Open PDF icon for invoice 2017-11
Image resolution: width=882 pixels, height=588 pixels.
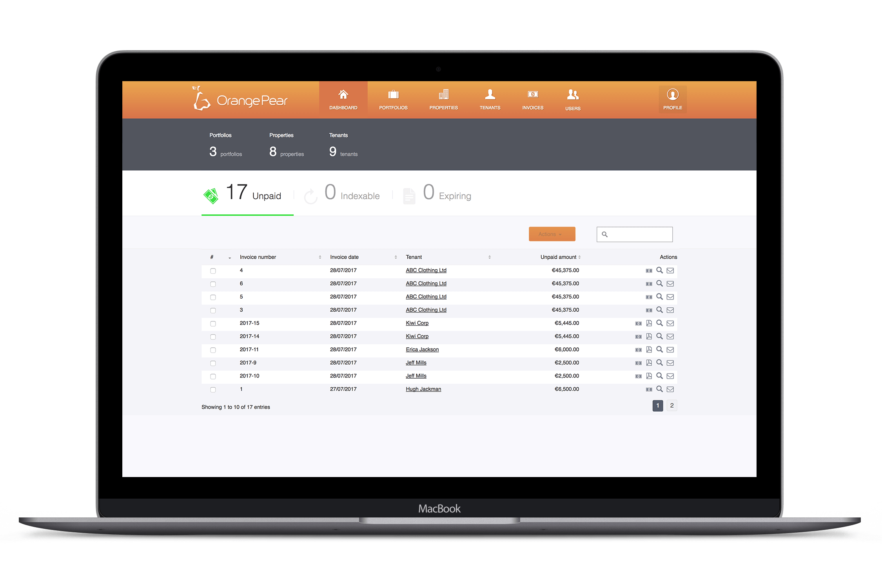pyautogui.click(x=649, y=349)
